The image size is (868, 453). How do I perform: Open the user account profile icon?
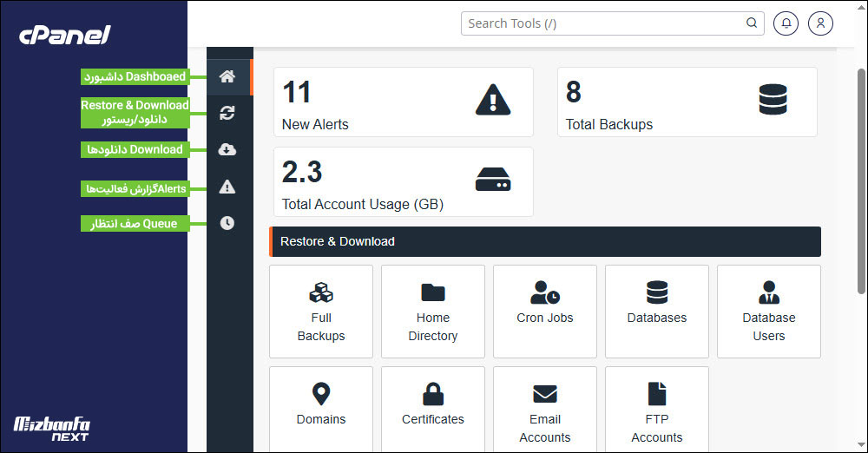click(x=820, y=23)
